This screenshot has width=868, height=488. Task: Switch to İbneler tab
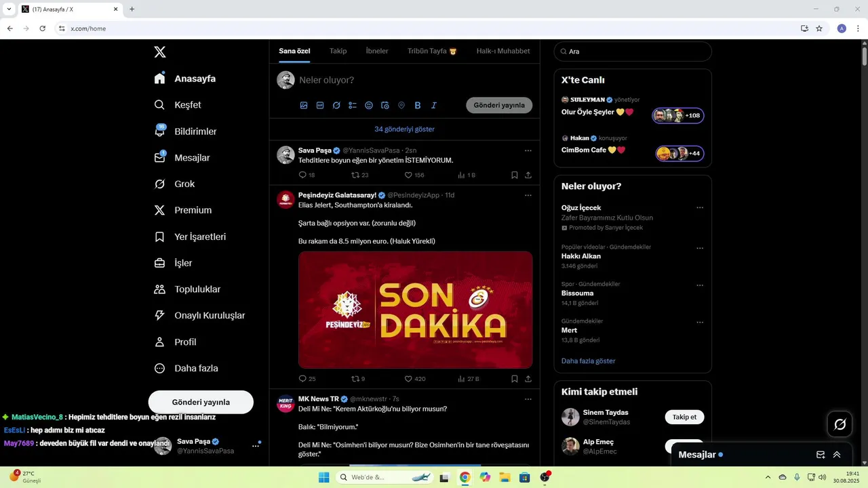[377, 52]
